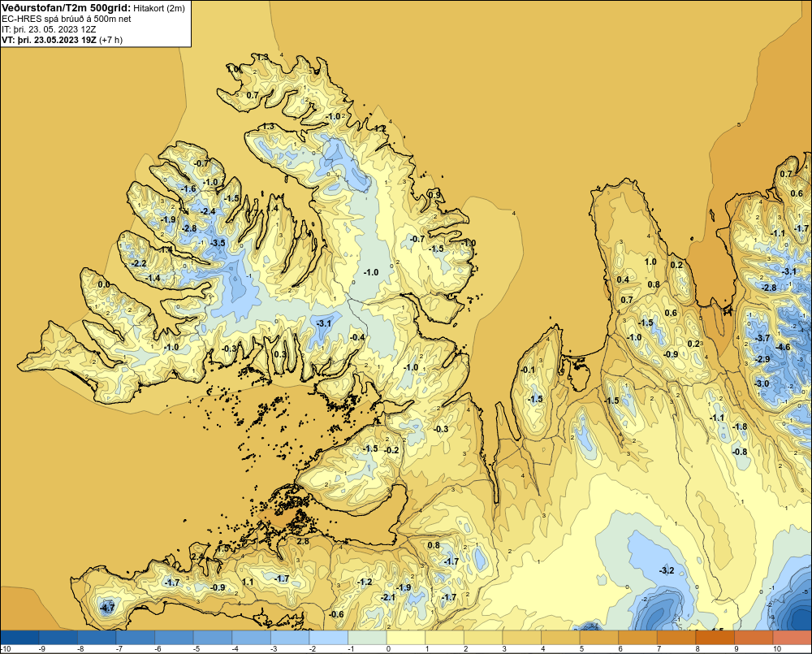The image size is (812, 654).
Task: Click the valid time 'VT: þri. 23.05.2023 19Z'
Action: 50,40
